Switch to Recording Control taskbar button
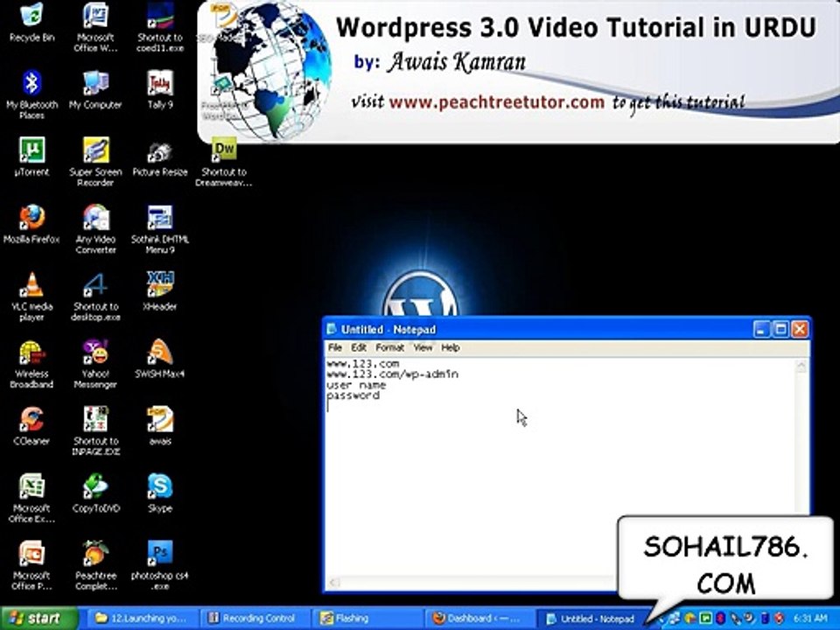Image resolution: width=840 pixels, height=630 pixels. (x=254, y=619)
